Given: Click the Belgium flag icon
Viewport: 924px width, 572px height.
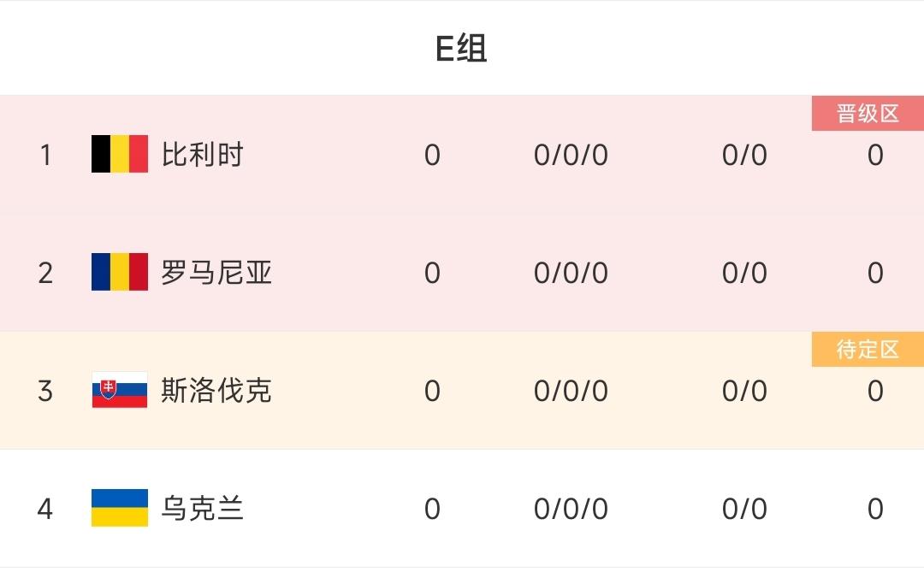Looking at the screenshot, I should 120,155.
